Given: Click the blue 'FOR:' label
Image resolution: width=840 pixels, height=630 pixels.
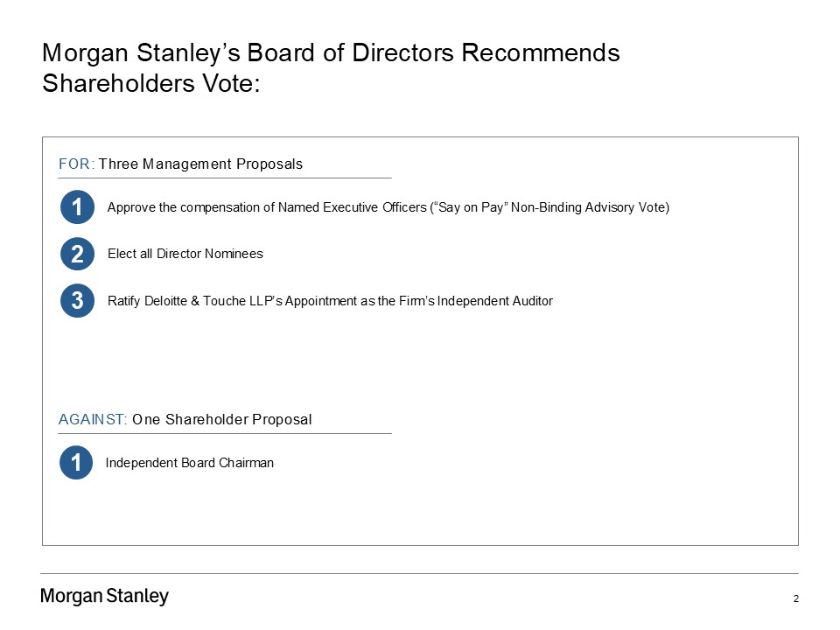Looking at the screenshot, I should (x=76, y=164).
